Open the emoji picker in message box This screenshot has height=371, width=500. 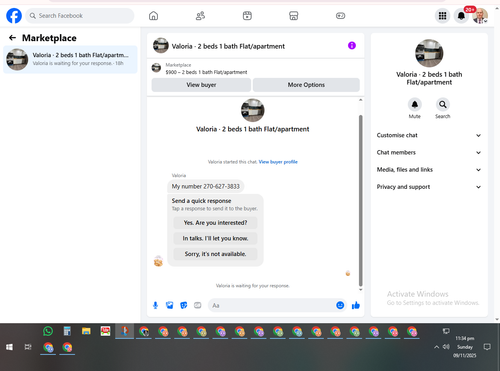coord(340,305)
